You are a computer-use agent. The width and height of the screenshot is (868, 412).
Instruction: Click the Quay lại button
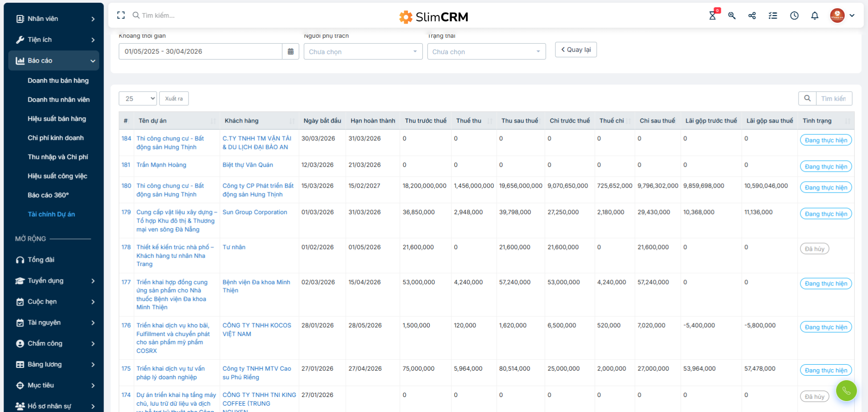(575, 50)
